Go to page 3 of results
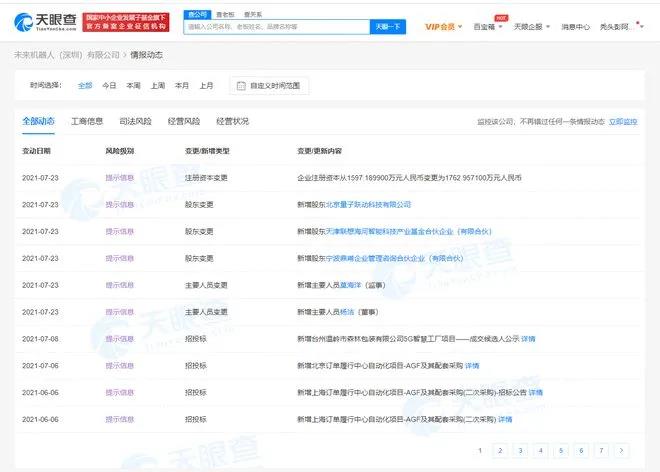This screenshot has width=660, height=472. point(518,451)
